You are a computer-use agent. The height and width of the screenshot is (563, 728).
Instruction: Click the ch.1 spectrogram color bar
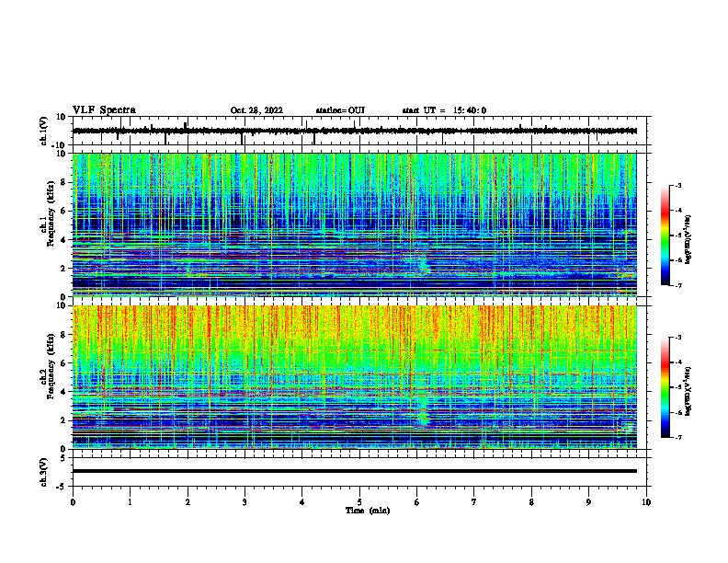coord(665,236)
